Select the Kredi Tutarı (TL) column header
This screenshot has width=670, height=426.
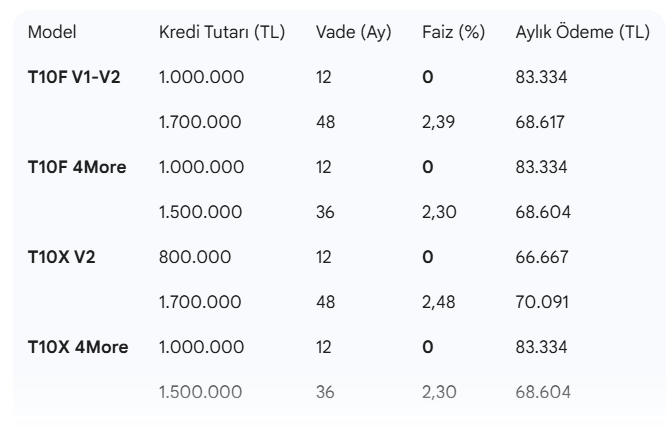222,32
